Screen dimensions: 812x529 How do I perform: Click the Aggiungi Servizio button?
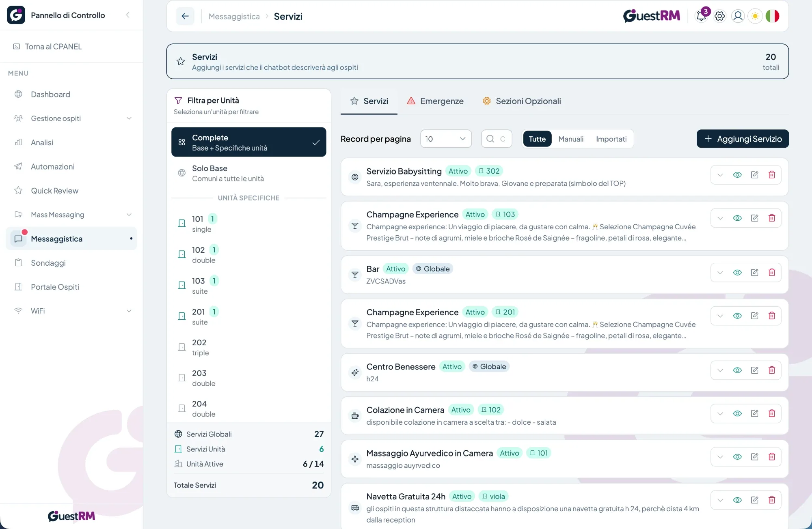tap(743, 139)
